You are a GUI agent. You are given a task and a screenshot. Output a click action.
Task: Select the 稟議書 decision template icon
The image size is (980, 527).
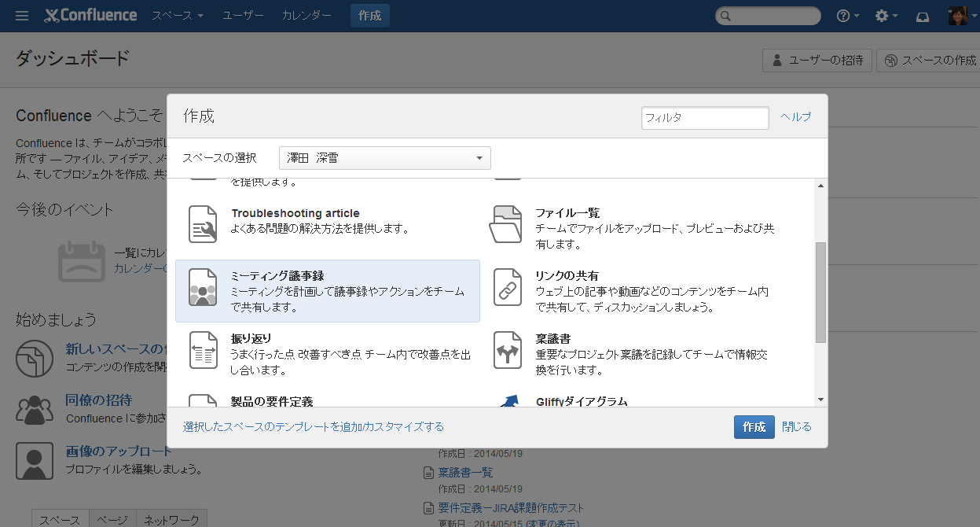tap(507, 350)
